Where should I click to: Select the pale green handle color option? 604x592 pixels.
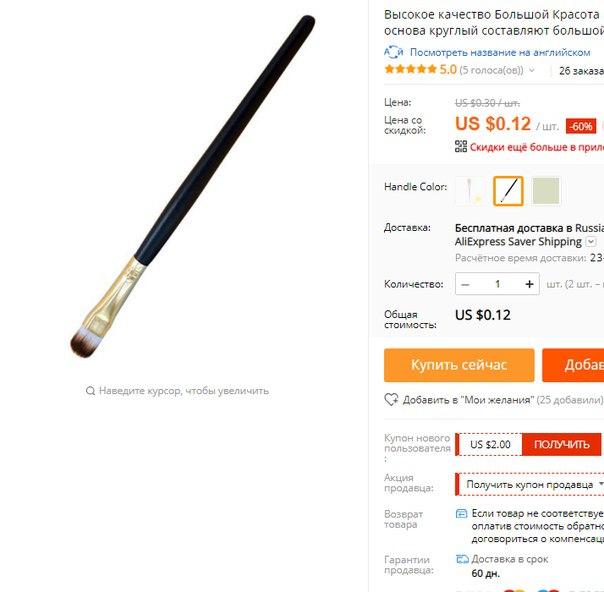(546, 191)
